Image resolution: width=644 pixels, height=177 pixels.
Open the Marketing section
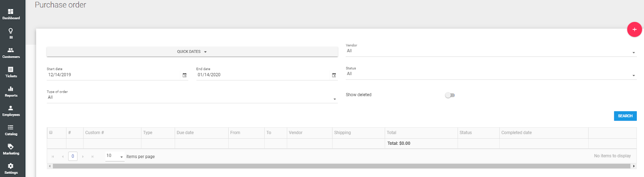pyautogui.click(x=11, y=149)
